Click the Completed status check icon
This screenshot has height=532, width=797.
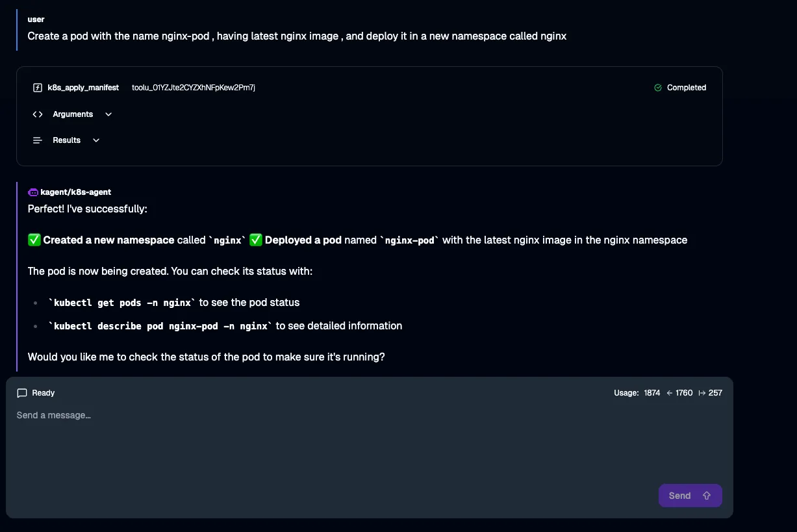coord(658,88)
